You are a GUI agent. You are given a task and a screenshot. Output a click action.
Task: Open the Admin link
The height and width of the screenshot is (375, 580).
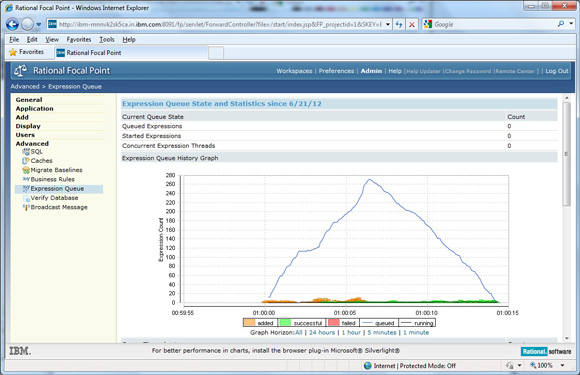371,71
